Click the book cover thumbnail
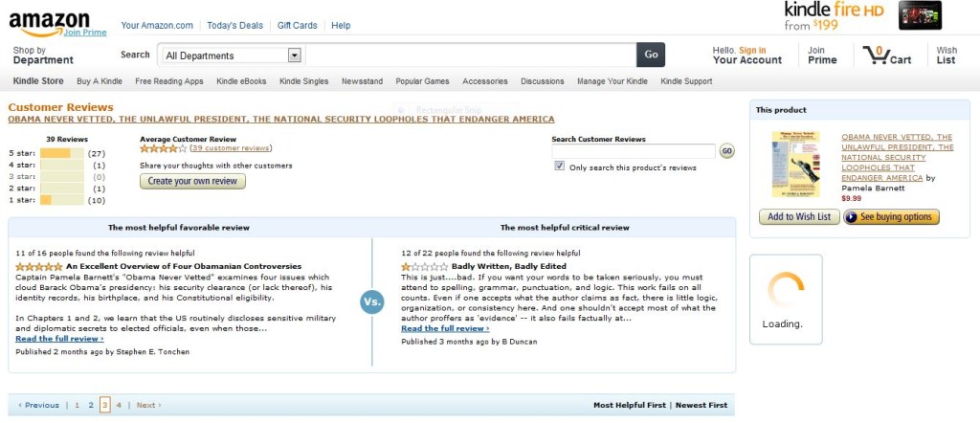Screen dimensions: 980x423 (796, 164)
